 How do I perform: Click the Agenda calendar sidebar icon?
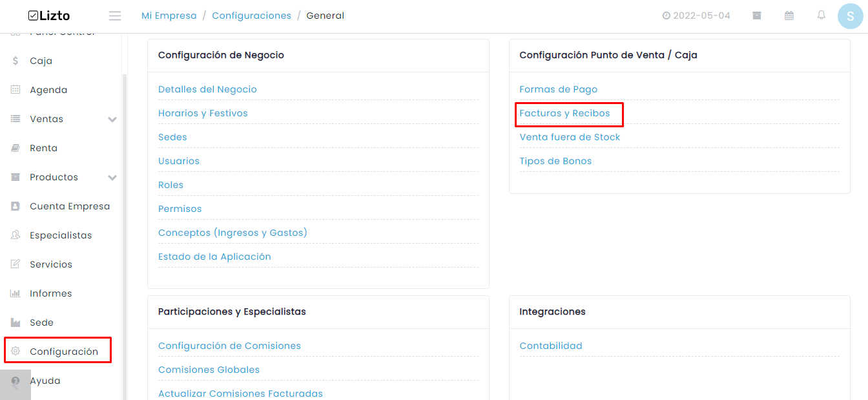[x=15, y=90]
